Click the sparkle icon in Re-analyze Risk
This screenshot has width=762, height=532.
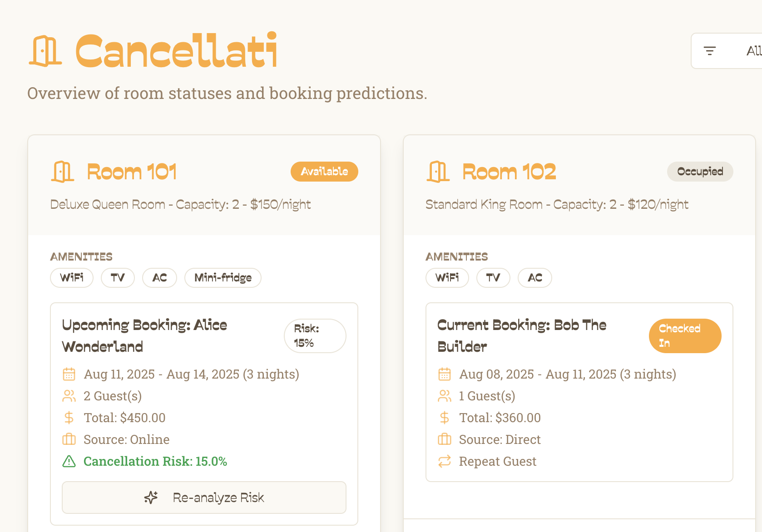[151, 498]
